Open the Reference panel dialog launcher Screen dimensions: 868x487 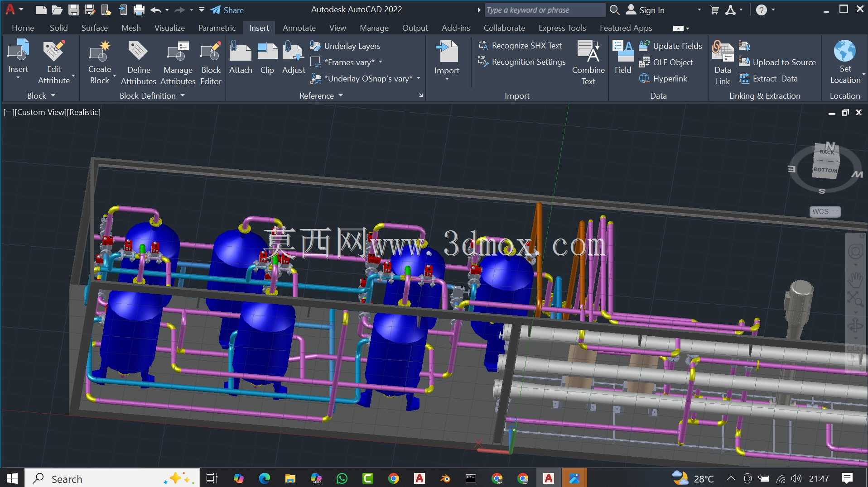[x=421, y=95]
